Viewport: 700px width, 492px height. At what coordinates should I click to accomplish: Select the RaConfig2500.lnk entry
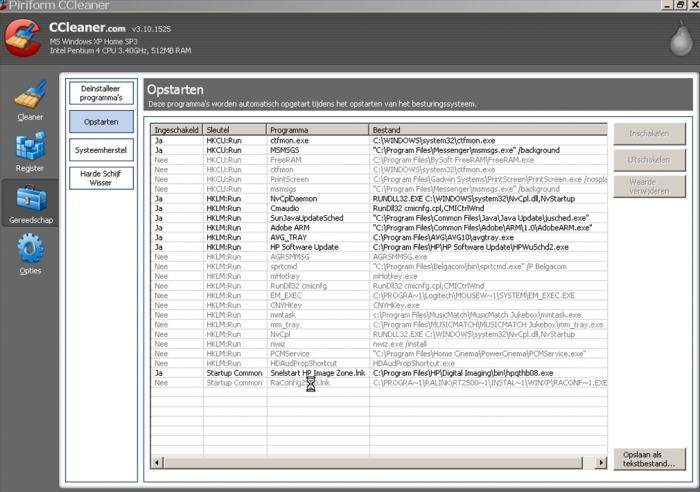click(x=379, y=383)
